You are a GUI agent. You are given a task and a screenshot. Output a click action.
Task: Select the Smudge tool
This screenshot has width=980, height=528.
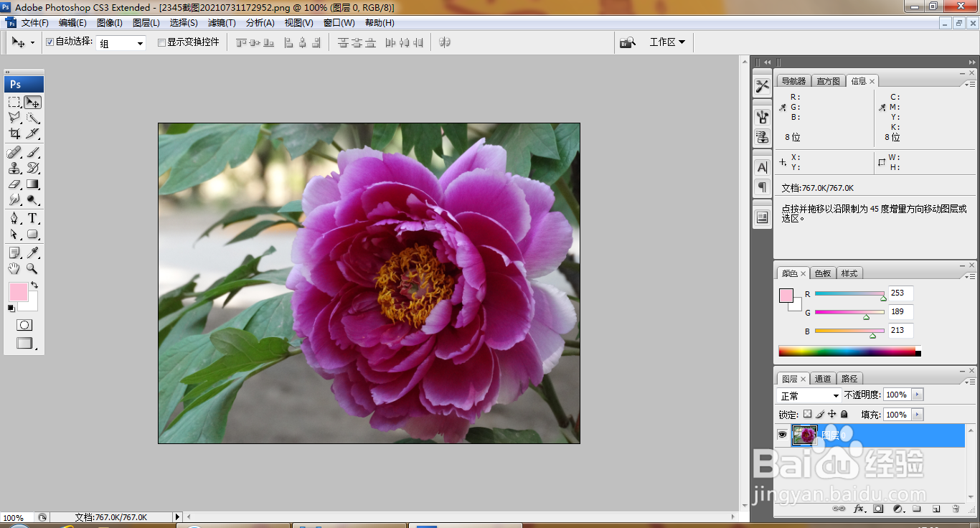[14, 200]
